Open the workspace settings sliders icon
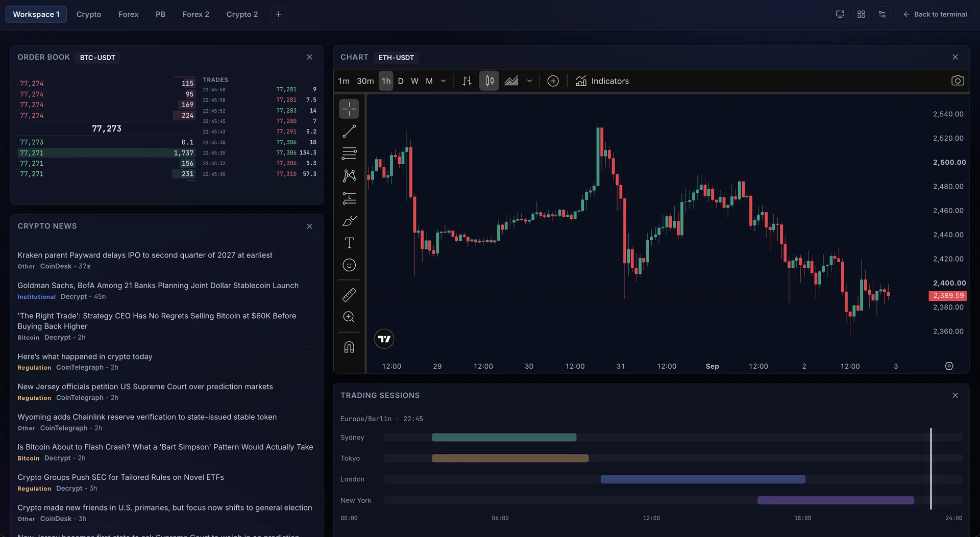 tap(882, 14)
